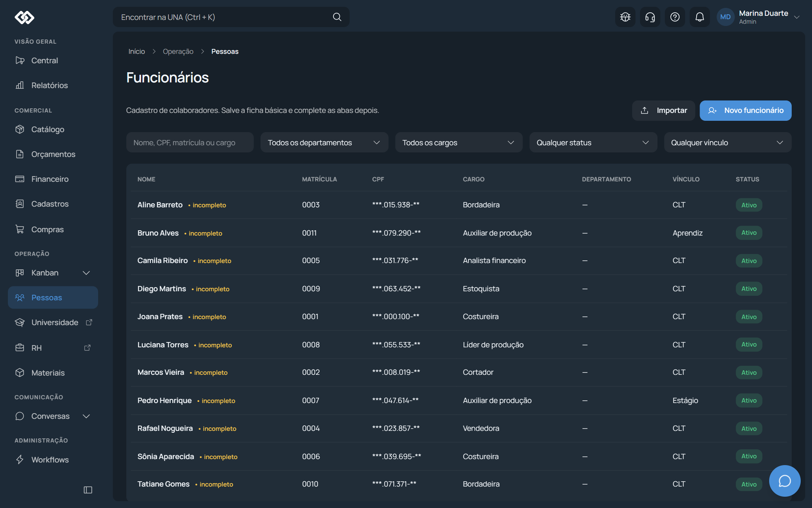Open Universidade external link icon
The image size is (812, 508).
pyautogui.click(x=89, y=322)
